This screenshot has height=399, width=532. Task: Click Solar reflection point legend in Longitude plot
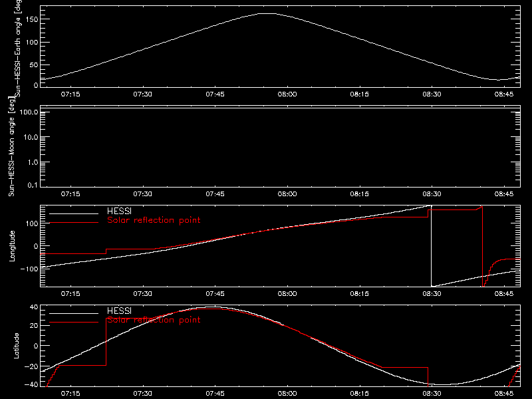coord(154,220)
